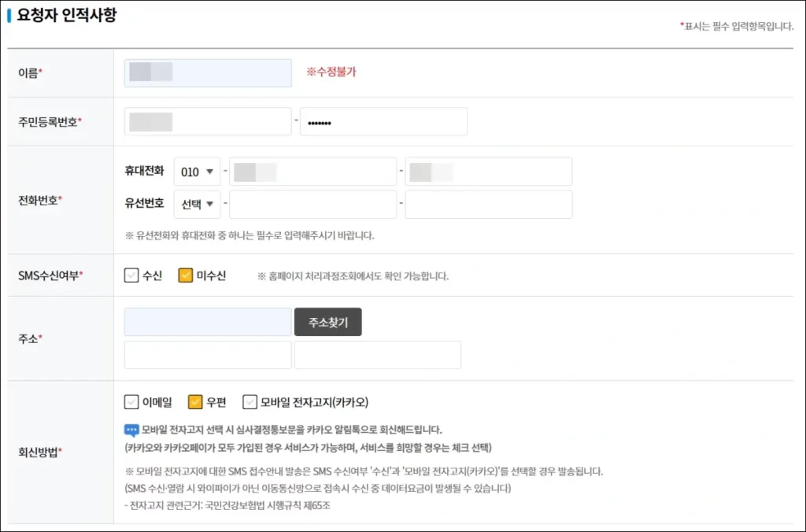
Task: Click the 유선번호 last number field
Action: click(489, 205)
